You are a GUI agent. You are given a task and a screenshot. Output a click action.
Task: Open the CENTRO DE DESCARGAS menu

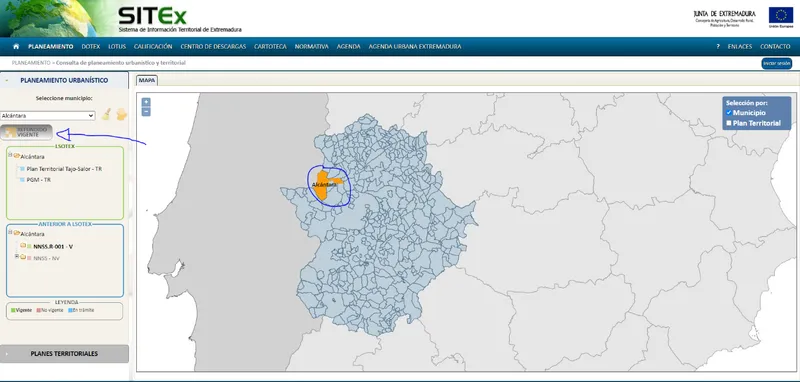click(213, 46)
